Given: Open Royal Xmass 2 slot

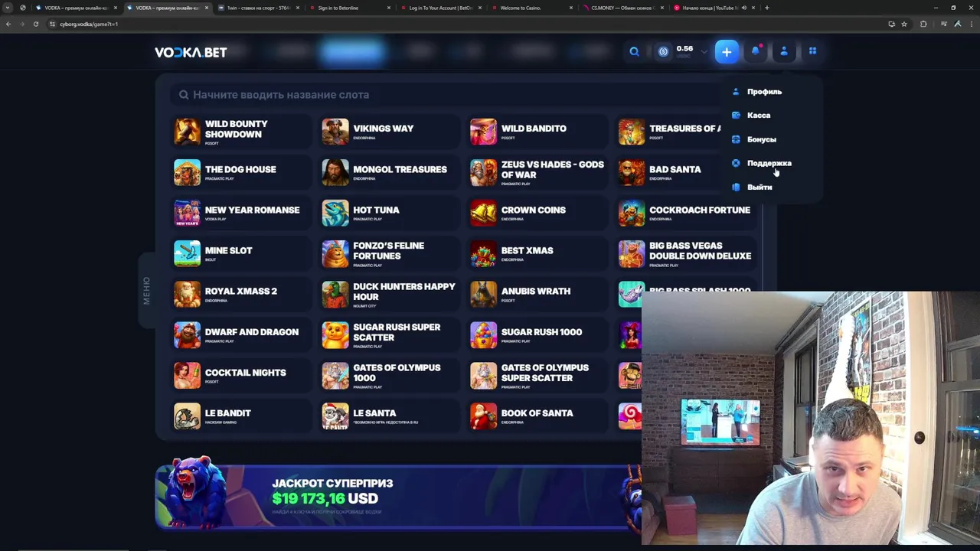Looking at the screenshot, I should tap(240, 294).
